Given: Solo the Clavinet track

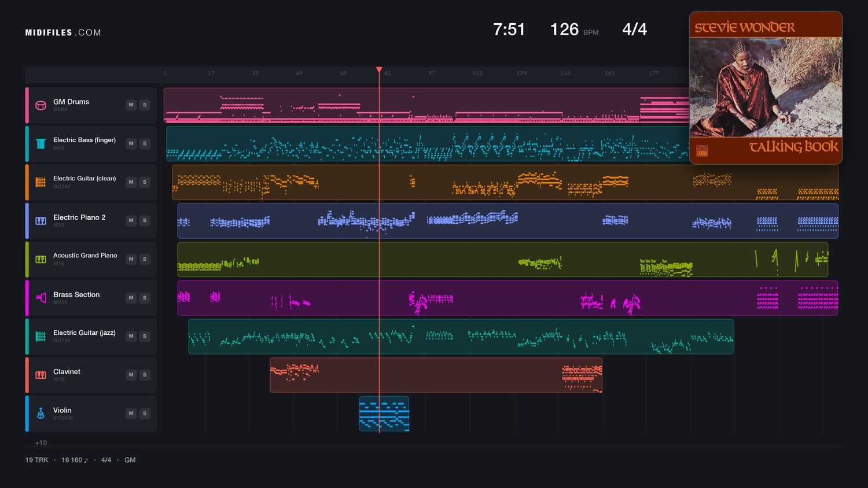Looking at the screenshot, I should (x=145, y=375).
